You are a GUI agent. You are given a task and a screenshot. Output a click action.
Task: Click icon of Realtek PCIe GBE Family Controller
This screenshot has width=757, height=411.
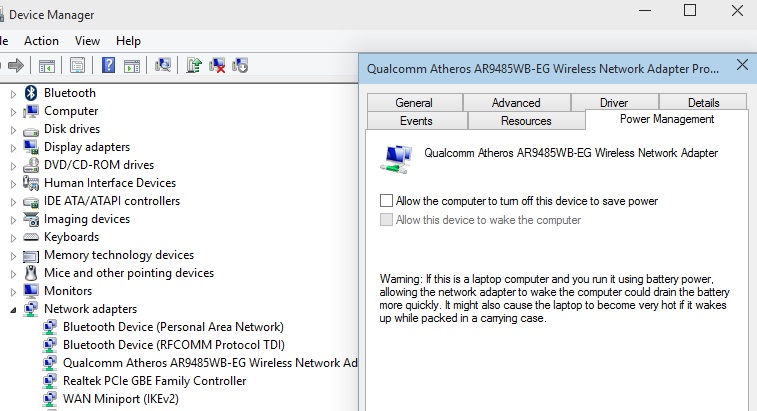click(x=49, y=381)
